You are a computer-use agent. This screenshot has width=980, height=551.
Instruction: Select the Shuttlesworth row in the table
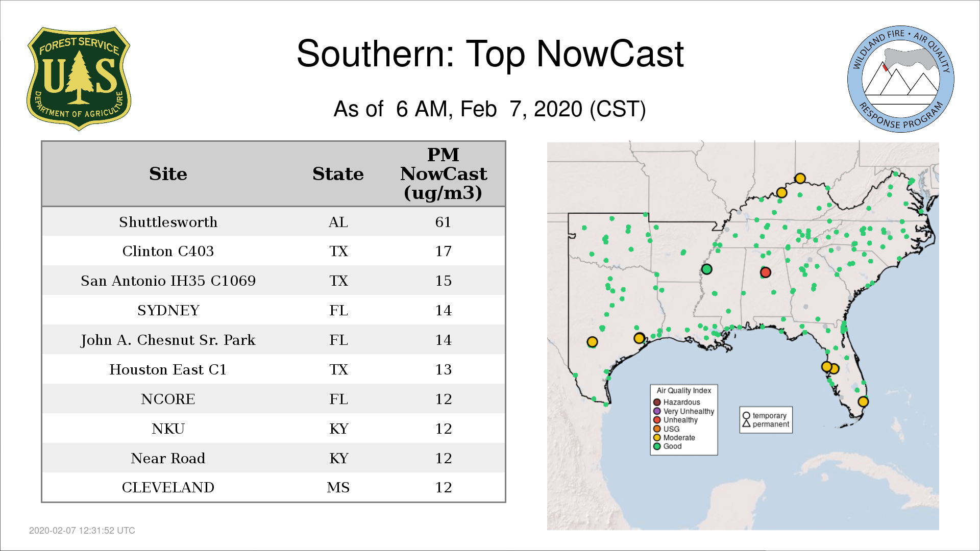168,222
